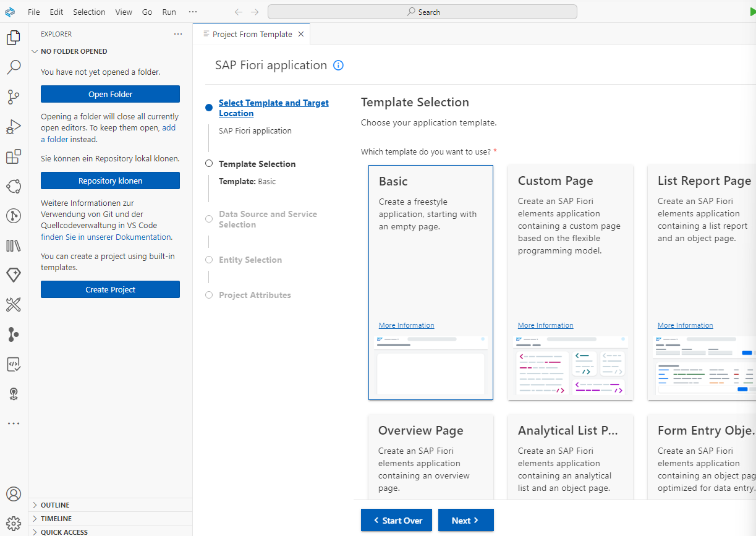
Task: Click the Go Back arrow in title bar
Action: point(239,12)
